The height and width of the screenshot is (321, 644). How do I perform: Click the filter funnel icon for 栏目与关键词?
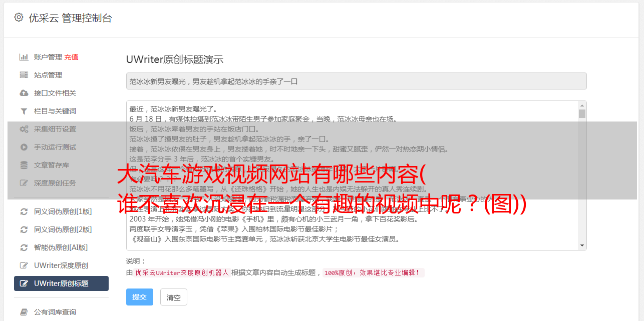(24, 111)
